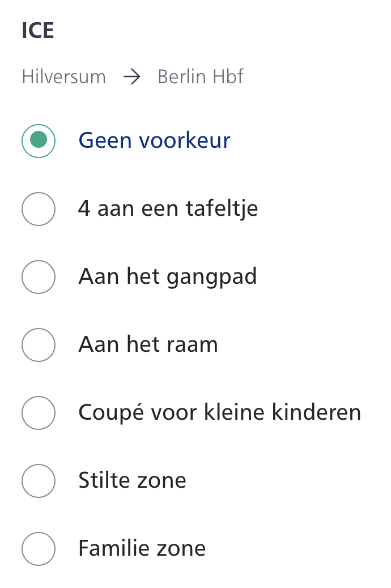Click the Aan het gangpad label text

point(167,276)
